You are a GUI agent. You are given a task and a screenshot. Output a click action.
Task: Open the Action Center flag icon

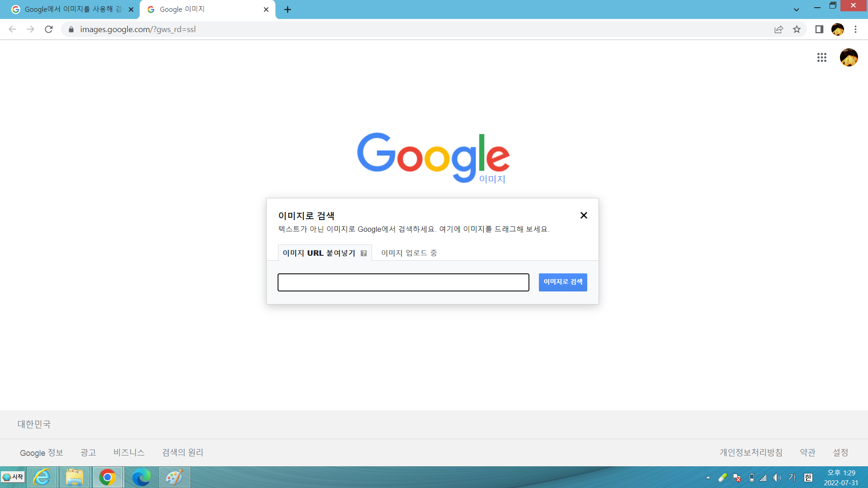736,478
